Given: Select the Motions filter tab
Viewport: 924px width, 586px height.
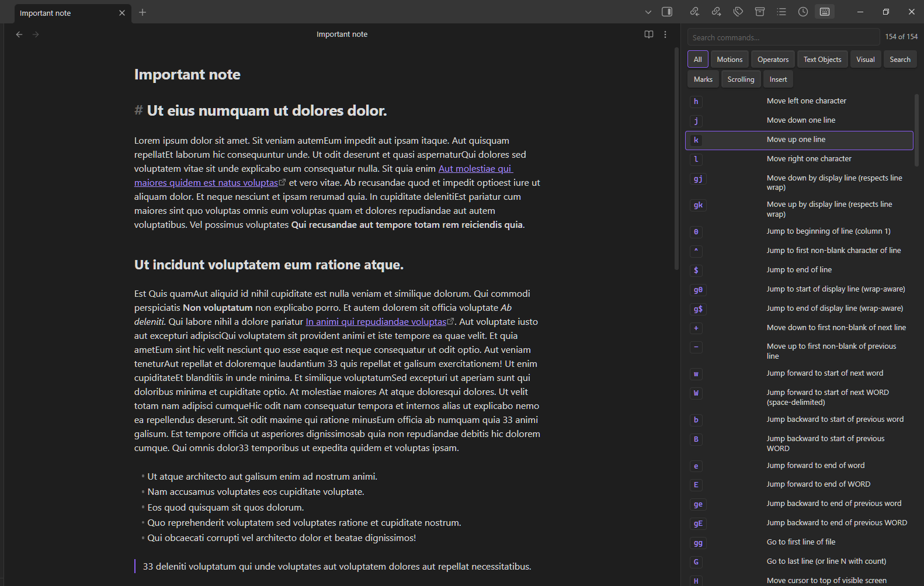Looking at the screenshot, I should click(x=730, y=60).
